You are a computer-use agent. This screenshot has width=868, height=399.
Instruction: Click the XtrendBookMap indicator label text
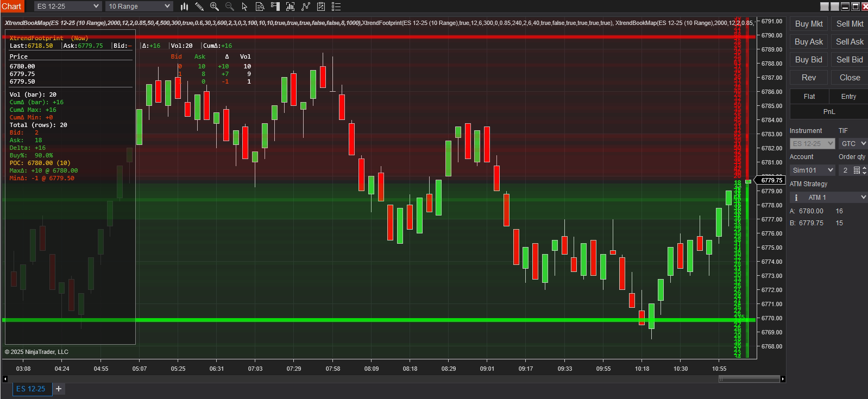183,23
